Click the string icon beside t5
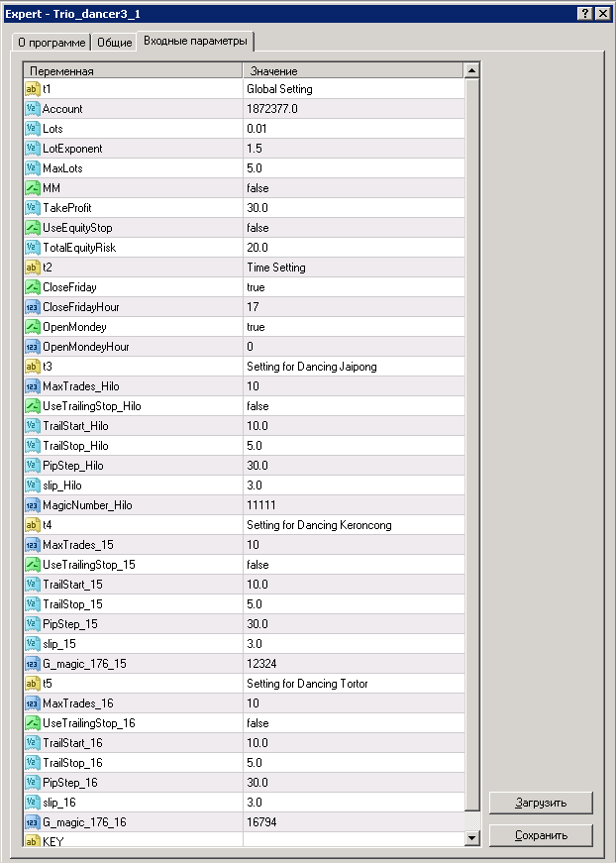 pyautogui.click(x=33, y=684)
